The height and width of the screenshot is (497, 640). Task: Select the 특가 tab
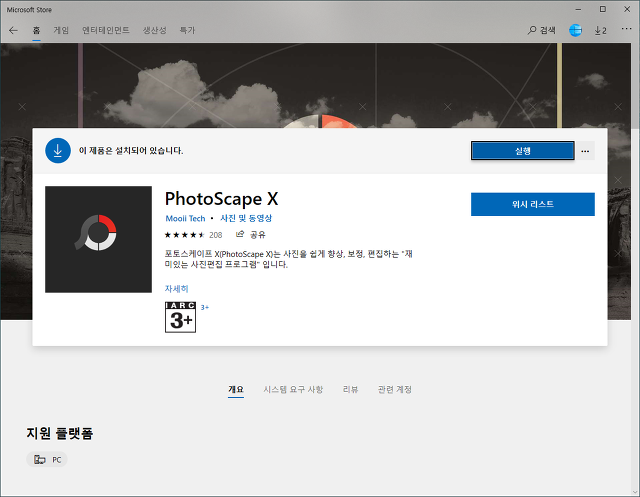pos(187,30)
